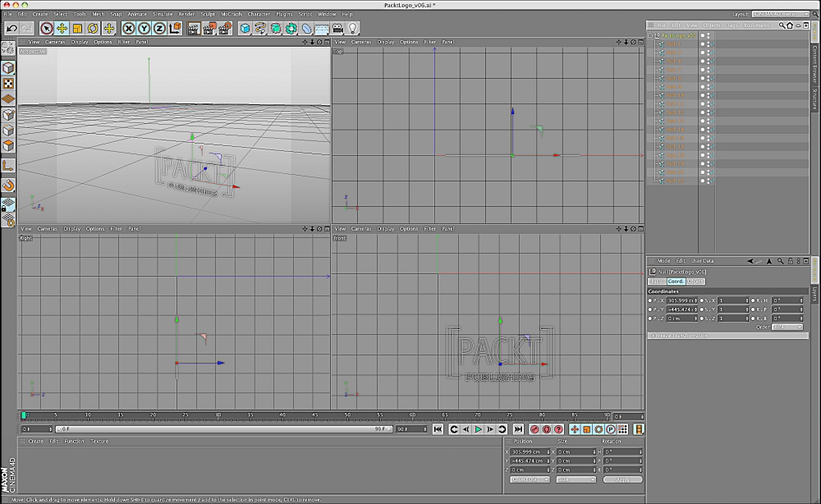Switch to Coord. tab in Attribute Manager
This screenshot has height=504, width=821.
[x=676, y=282]
